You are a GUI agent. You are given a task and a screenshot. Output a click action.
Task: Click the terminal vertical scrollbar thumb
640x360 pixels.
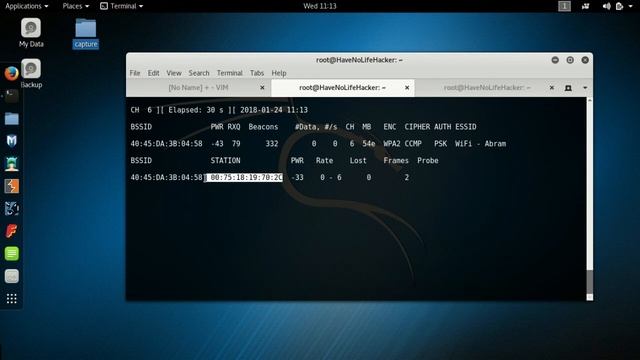589,282
